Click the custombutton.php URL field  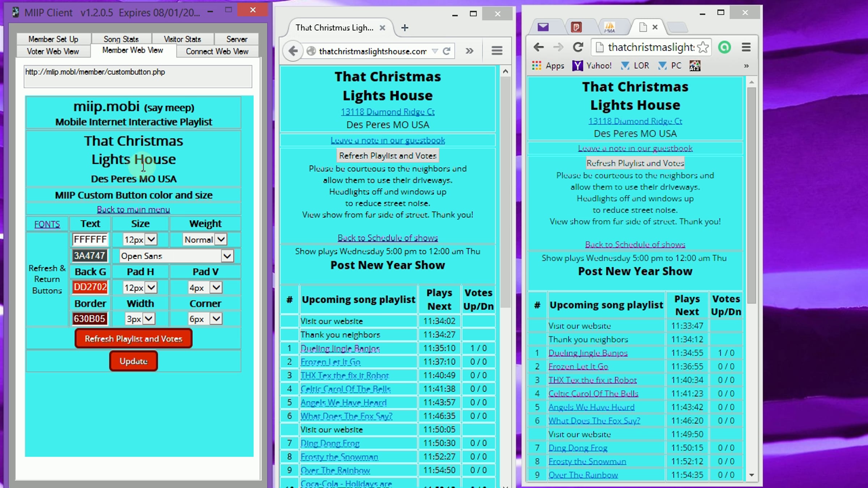(x=137, y=76)
